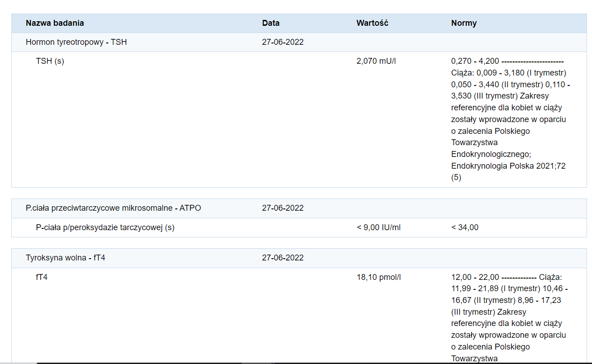Viewport: 592px width, 364px height.
Task: Click the date of the fT4 test
Action: pos(282,258)
